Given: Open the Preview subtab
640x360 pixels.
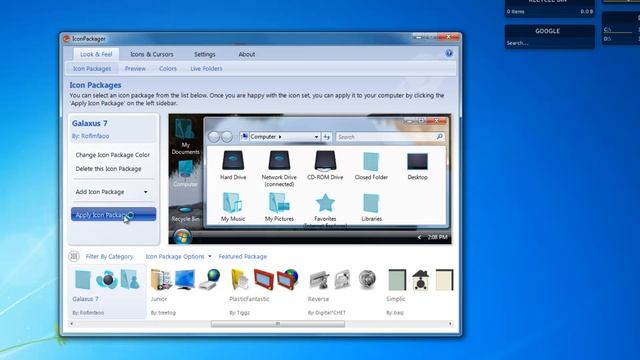Looking at the screenshot, I should (135, 69).
